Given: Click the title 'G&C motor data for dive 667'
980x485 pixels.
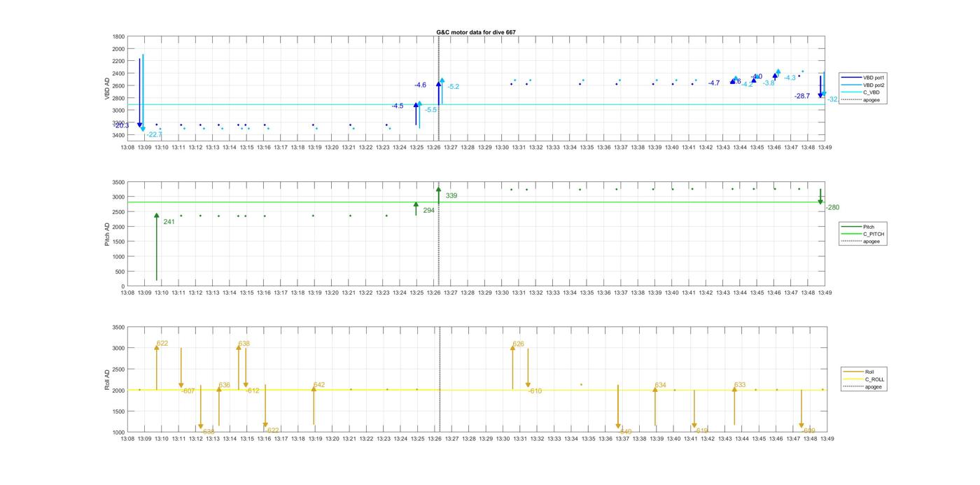Looking at the screenshot, I should tap(476, 32).
